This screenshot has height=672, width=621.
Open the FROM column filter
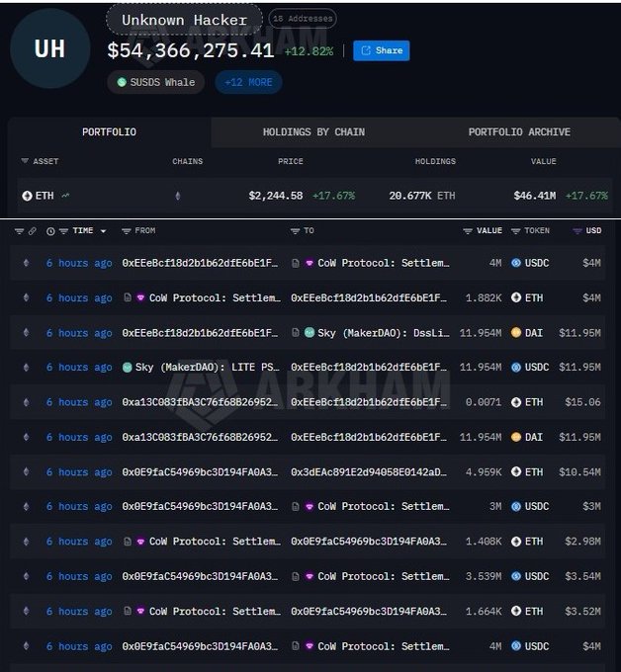click(127, 231)
